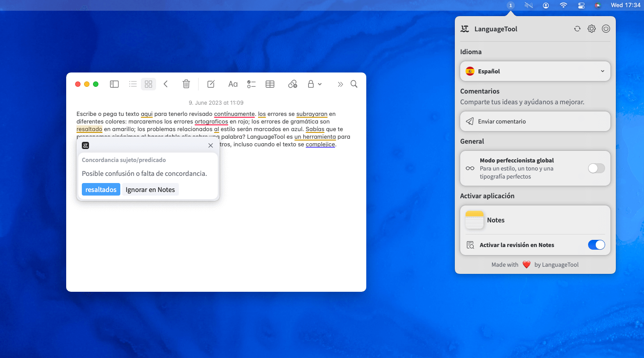This screenshot has height=358, width=644.
Task: Click the underlined word 'contínuamente'
Action: point(234,114)
